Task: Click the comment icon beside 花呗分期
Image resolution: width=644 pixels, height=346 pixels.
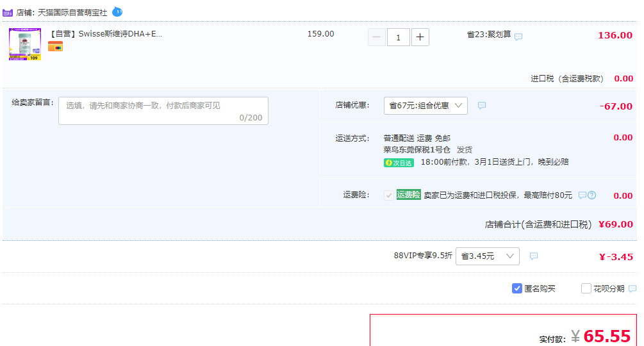Action: (x=632, y=288)
